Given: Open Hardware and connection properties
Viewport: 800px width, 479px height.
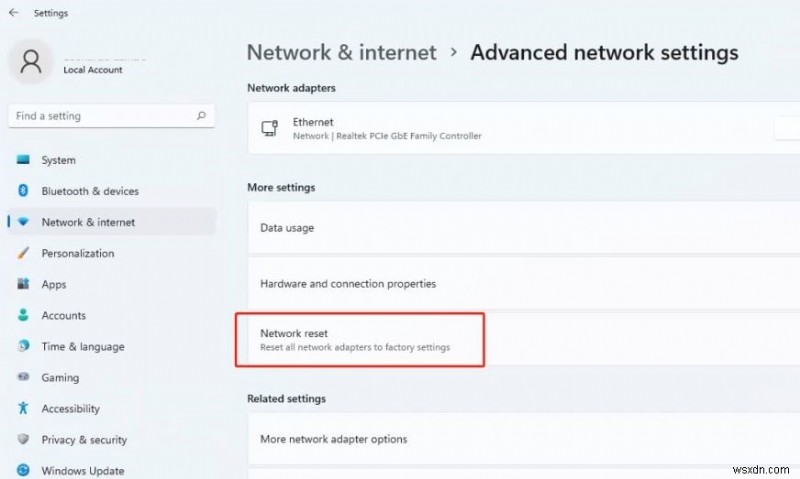Looking at the screenshot, I should pyautogui.click(x=348, y=284).
